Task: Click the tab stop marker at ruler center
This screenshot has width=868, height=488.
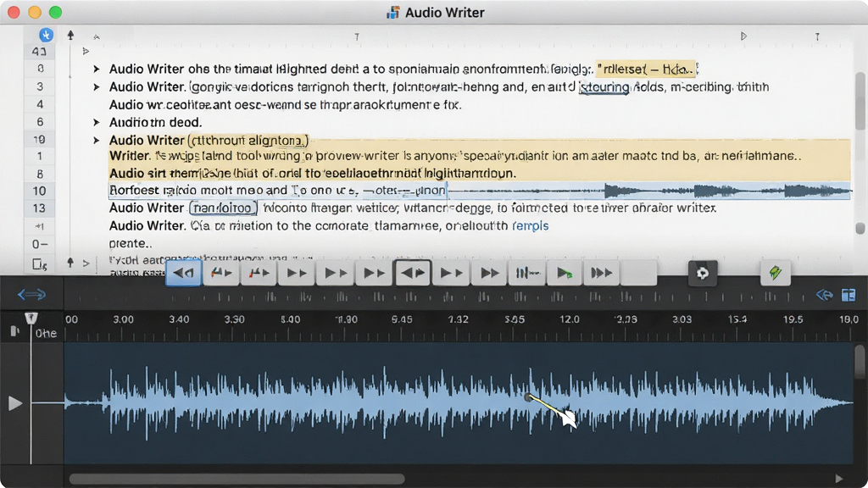Action: click(x=357, y=36)
